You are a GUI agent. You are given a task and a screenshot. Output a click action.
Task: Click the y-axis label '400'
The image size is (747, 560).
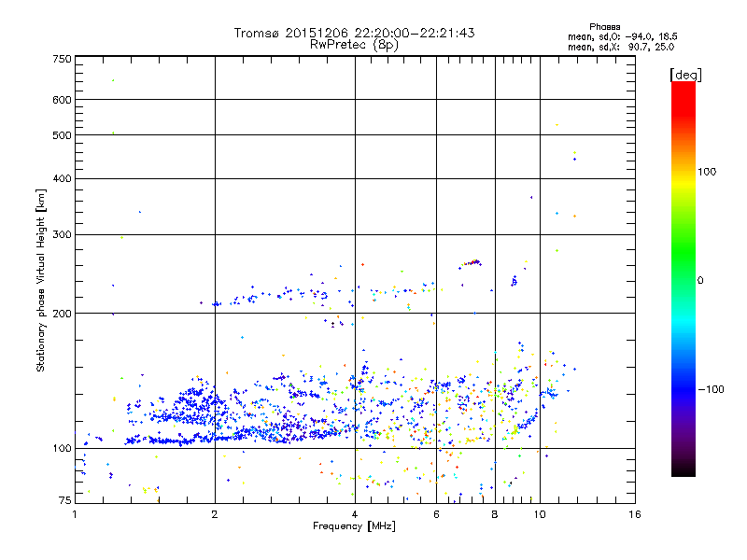point(62,179)
